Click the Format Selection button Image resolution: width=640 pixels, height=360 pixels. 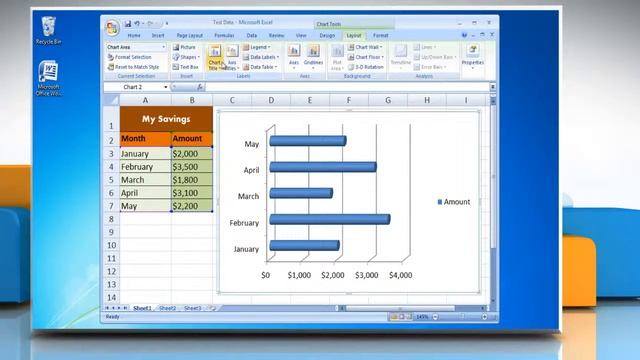click(129, 57)
